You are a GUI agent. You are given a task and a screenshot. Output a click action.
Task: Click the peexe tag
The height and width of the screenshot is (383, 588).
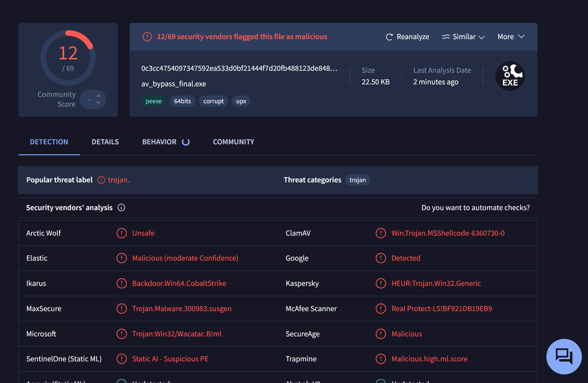[x=154, y=101]
